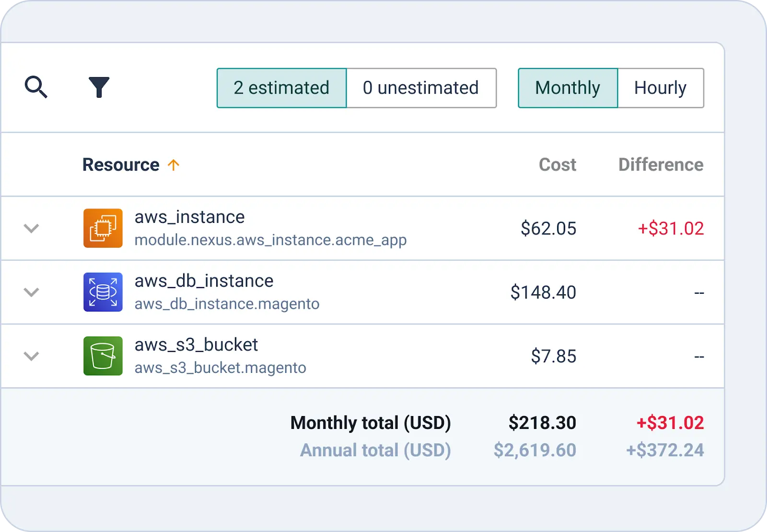Click the search magnifier icon
Viewport: 767px width, 532px height.
point(36,87)
